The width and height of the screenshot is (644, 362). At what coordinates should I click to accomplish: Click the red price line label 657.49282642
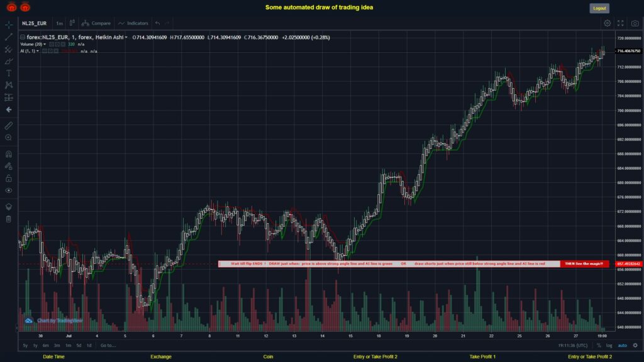628,264
